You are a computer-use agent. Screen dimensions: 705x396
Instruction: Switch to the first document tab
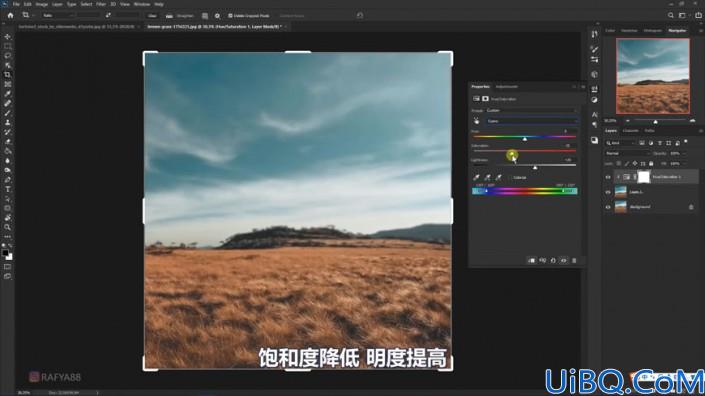(76, 27)
